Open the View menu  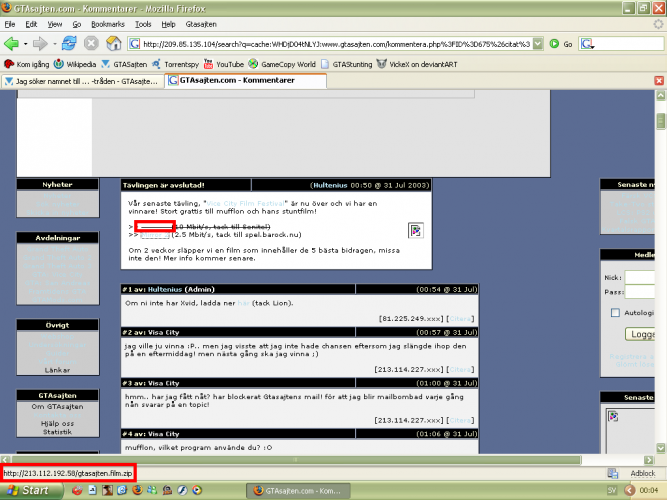[54, 24]
